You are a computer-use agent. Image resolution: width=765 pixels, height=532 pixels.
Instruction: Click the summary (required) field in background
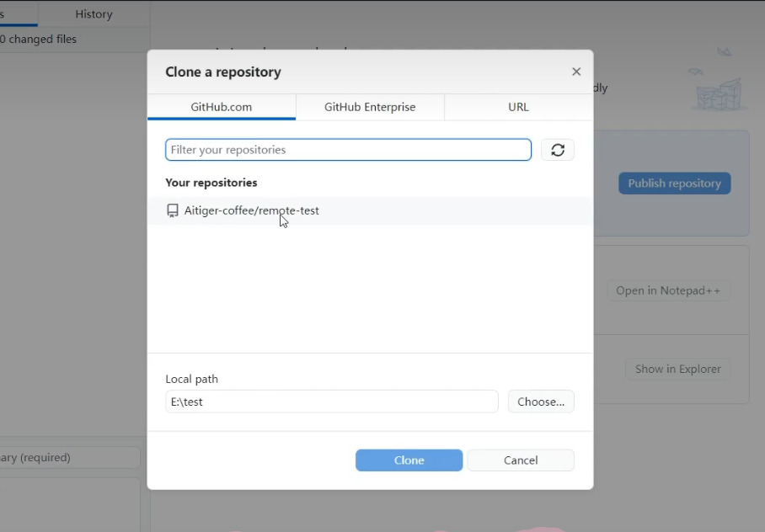[70, 457]
